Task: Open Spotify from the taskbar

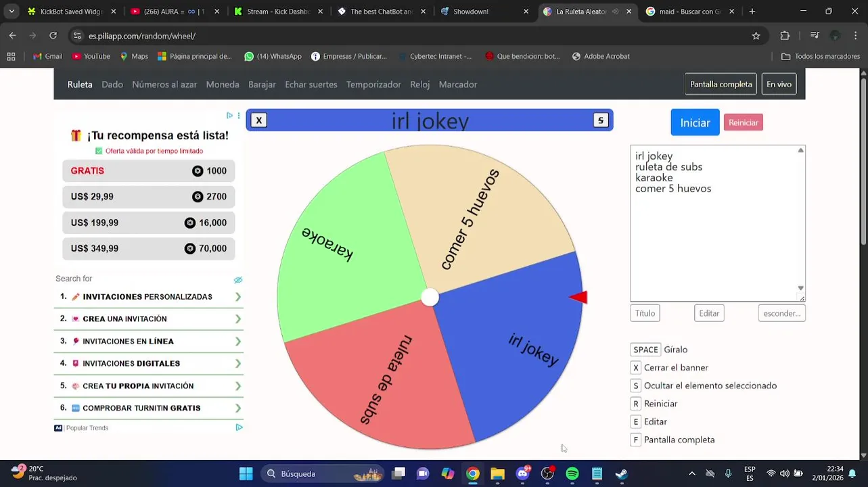Action: tap(572, 473)
